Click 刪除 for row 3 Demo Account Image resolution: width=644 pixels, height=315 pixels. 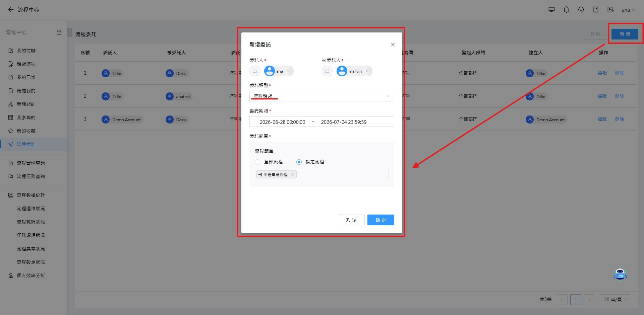click(x=620, y=119)
